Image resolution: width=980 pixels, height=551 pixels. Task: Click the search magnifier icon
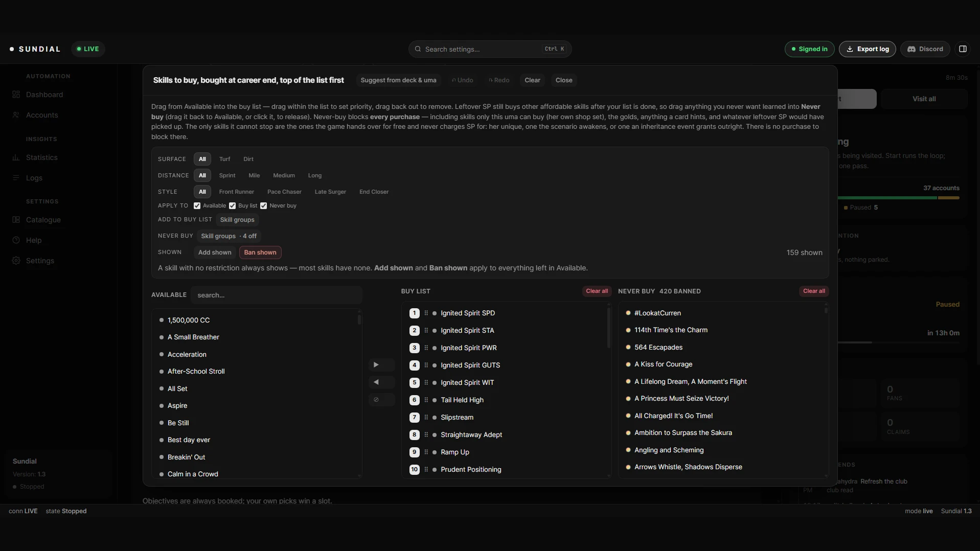pyautogui.click(x=418, y=49)
